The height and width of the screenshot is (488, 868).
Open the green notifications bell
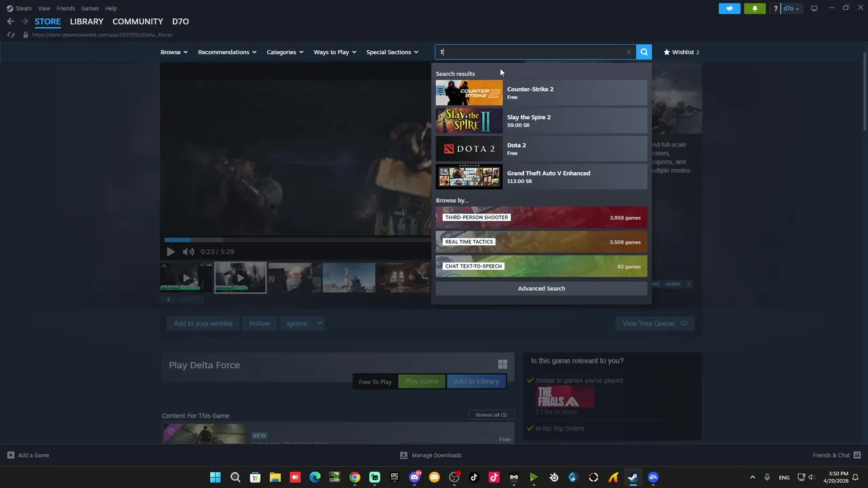click(755, 8)
